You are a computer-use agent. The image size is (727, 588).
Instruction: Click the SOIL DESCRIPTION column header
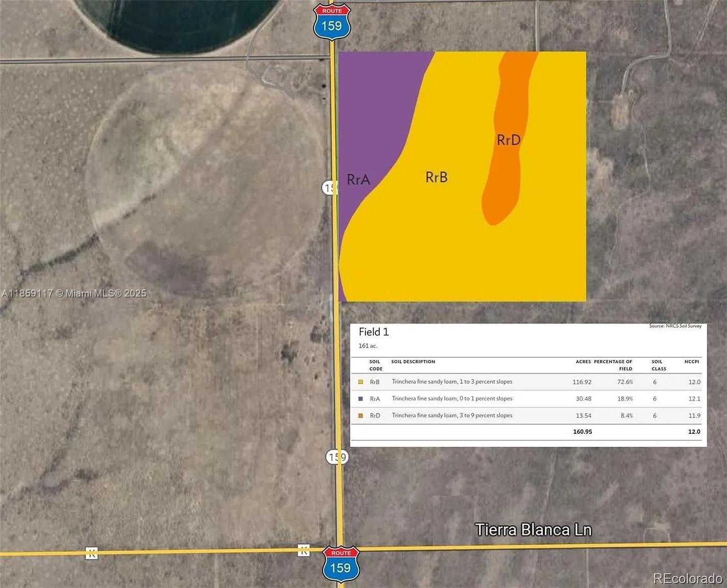tap(413, 362)
